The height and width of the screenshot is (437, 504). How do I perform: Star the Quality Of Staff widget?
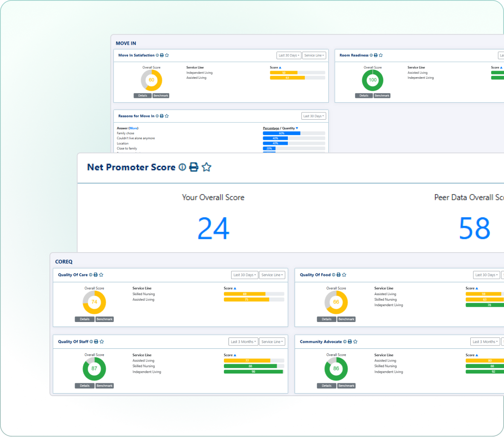click(101, 342)
